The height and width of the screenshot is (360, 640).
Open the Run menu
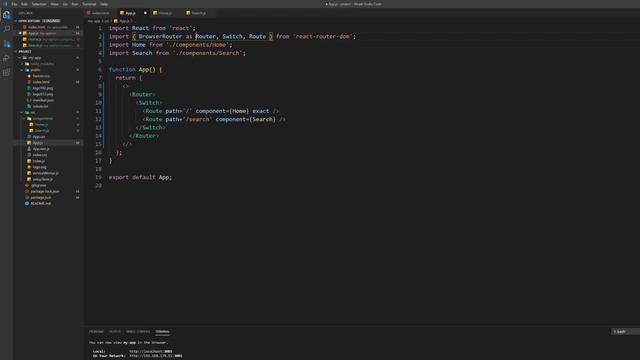pyautogui.click(x=75, y=4)
